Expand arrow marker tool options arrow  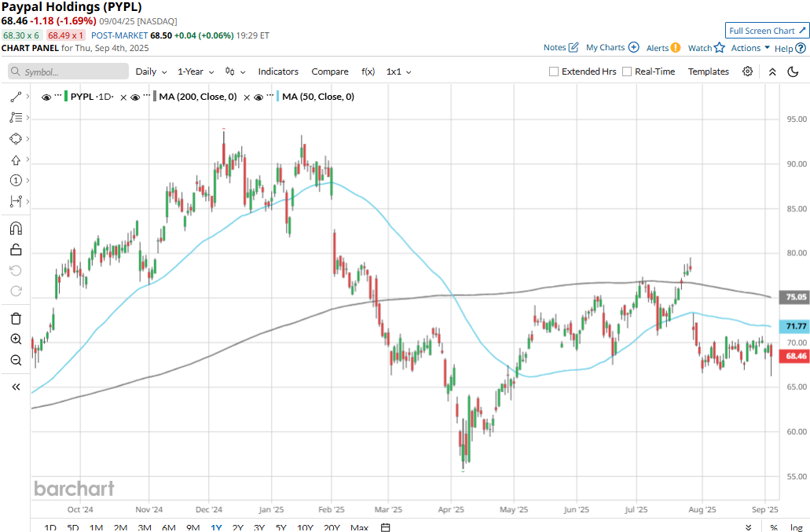pos(27,160)
